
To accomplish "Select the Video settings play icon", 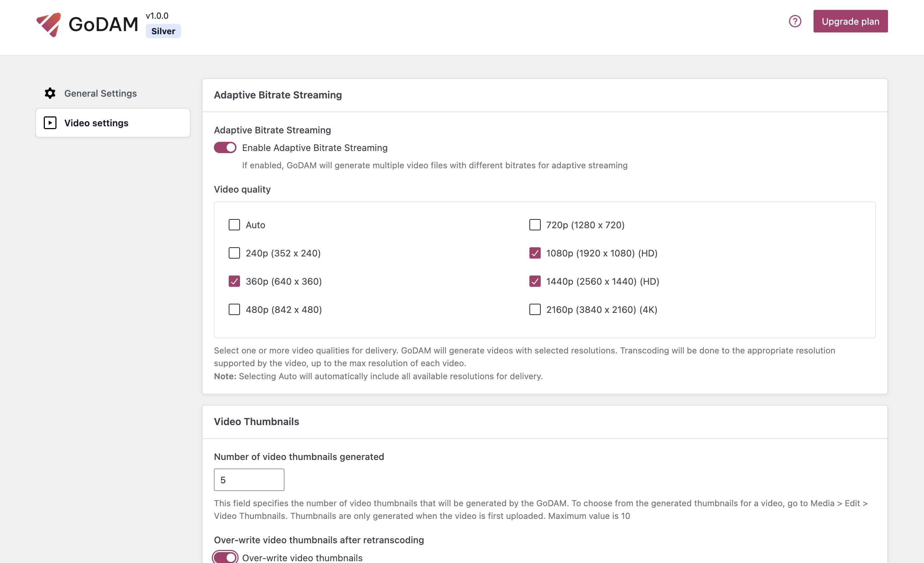I will pyautogui.click(x=49, y=122).
